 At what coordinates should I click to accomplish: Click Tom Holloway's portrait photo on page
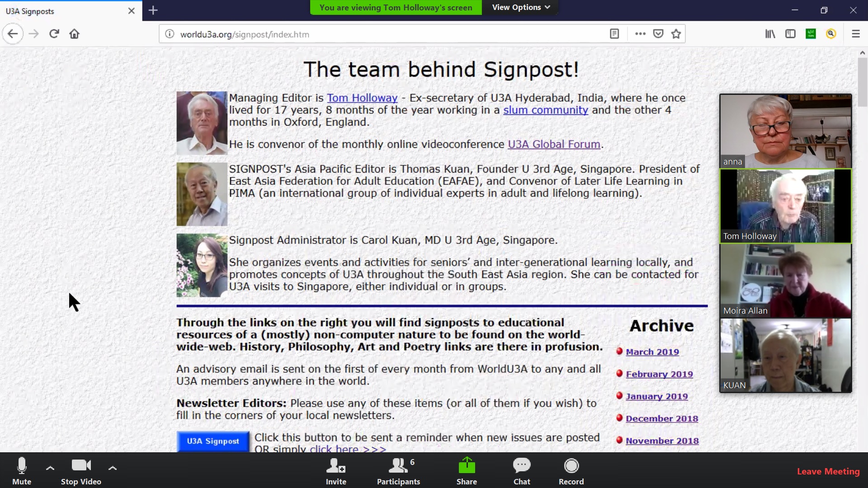coord(202,123)
